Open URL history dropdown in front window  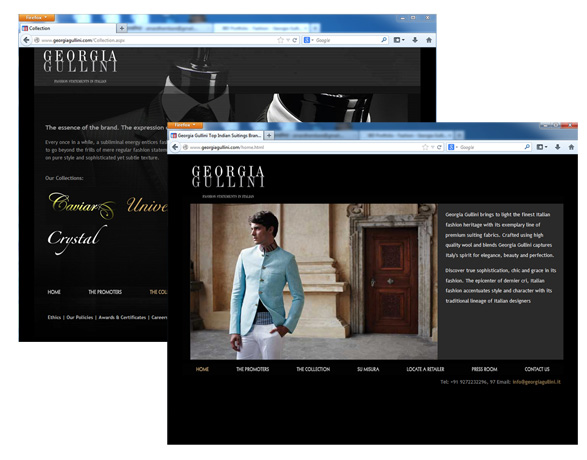tap(432, 147)
